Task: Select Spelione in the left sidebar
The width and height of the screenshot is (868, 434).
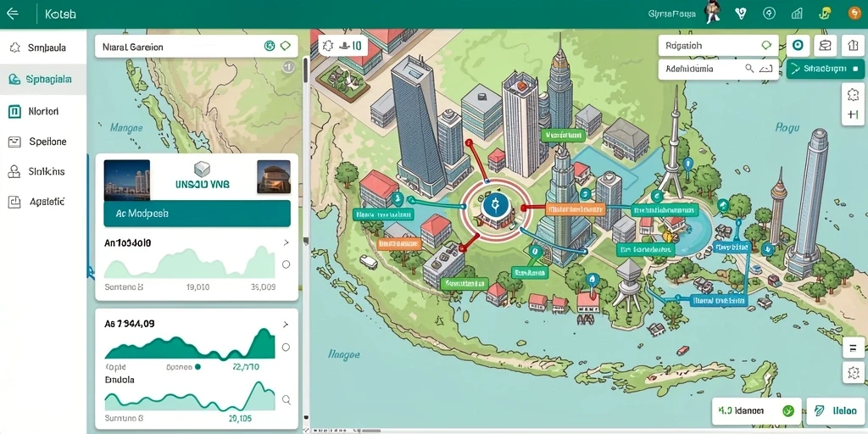Action: [43, 142]
